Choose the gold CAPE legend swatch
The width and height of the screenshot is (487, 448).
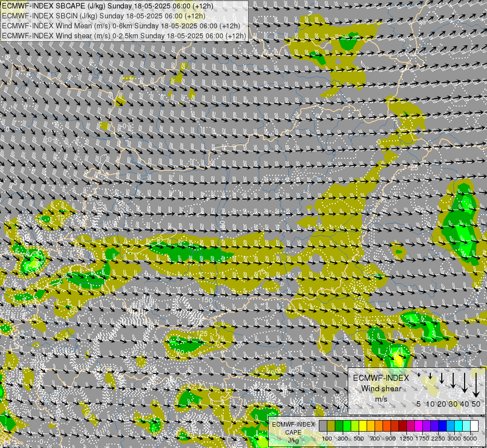coord(371,426)
